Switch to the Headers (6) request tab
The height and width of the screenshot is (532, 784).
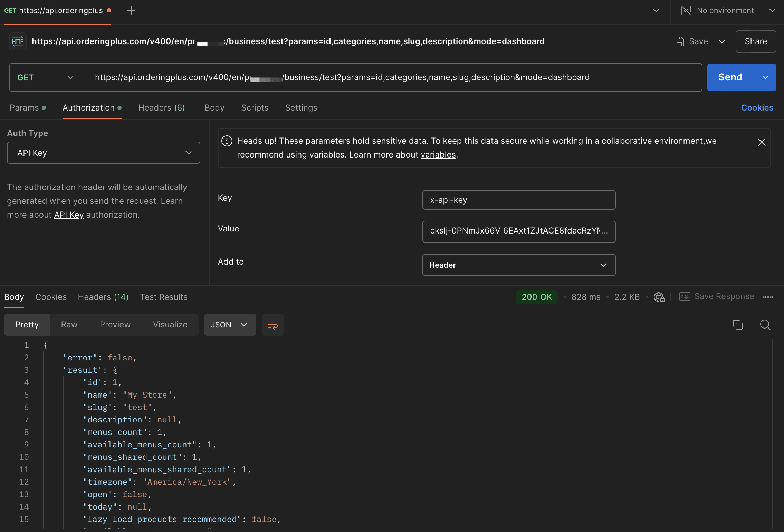161,108
